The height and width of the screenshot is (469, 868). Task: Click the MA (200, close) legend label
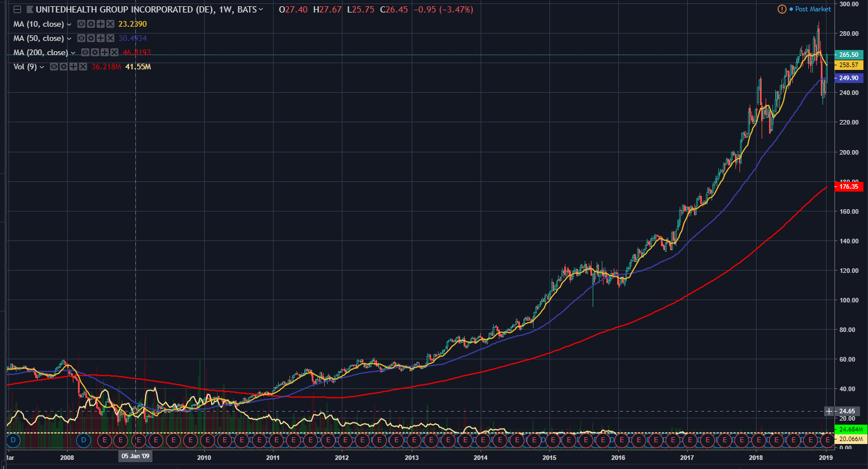coord(40,52)
